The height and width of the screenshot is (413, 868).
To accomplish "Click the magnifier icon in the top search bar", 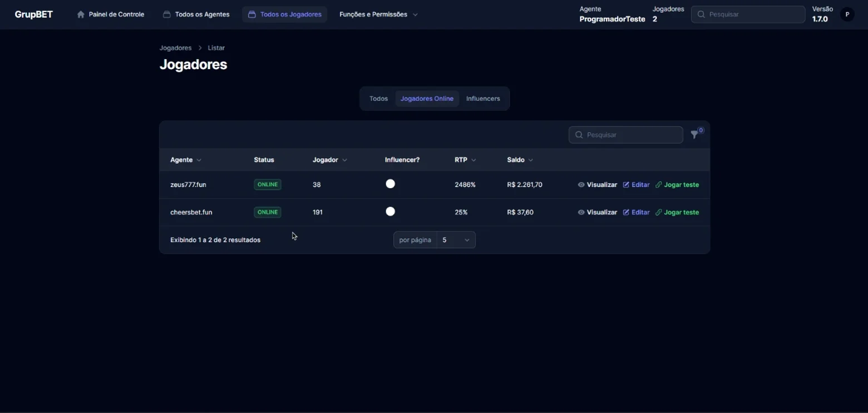I will tap(701, 14).
